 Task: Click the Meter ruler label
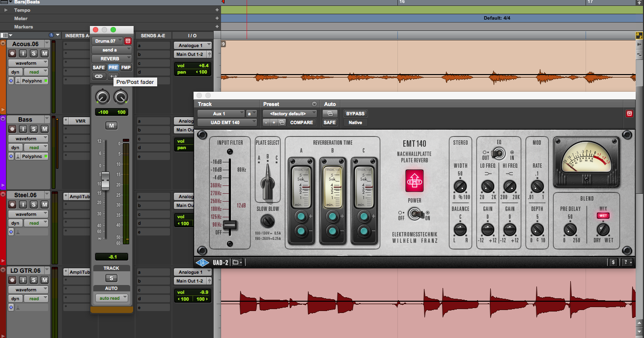(21, 19)
